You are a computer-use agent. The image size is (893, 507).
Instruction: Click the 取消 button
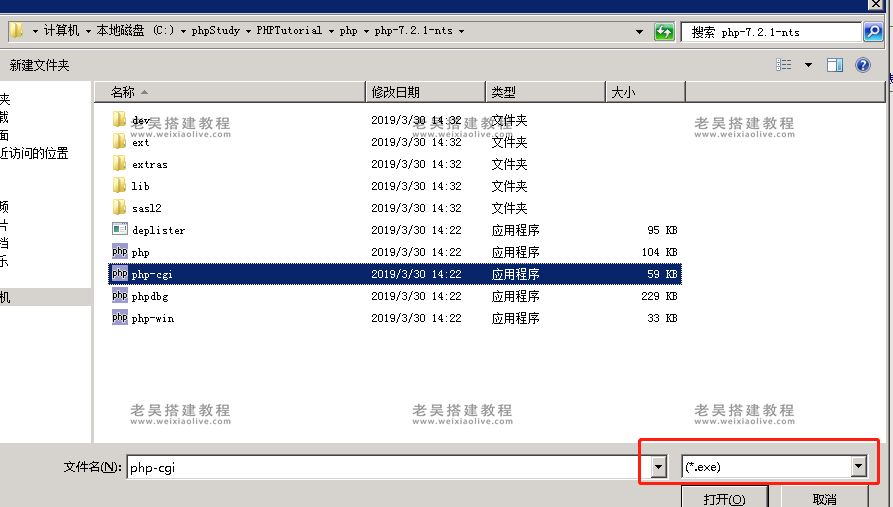(824, 497)
